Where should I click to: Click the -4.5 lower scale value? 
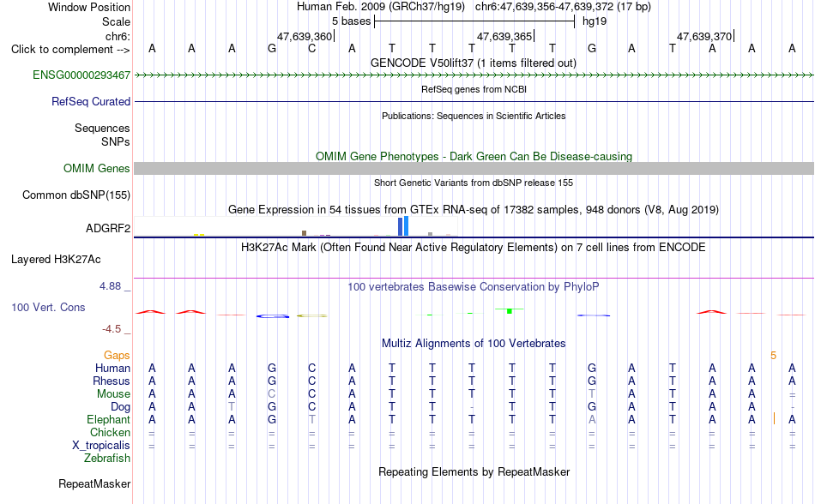tap(112, 328)
